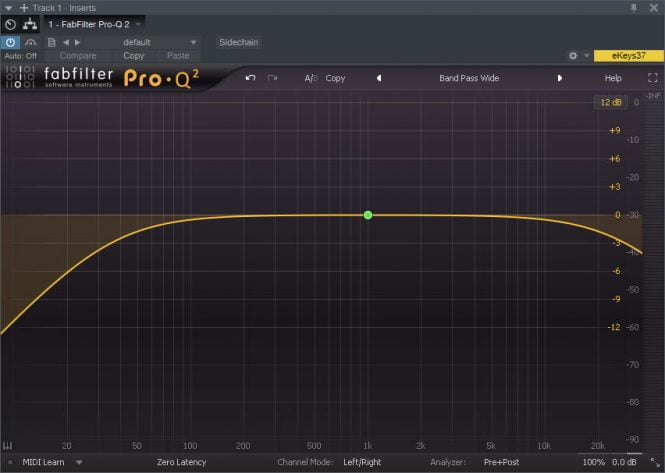Collapse the Track 1 Inserts arrow
Image resolution: width=665 pixels, height=473 pixels.
click(8, 8)
